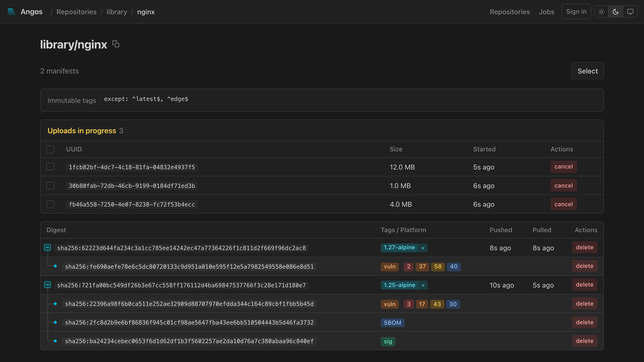
Task: Click the nginx breadcrumb
Action: (x=146, y=12)
